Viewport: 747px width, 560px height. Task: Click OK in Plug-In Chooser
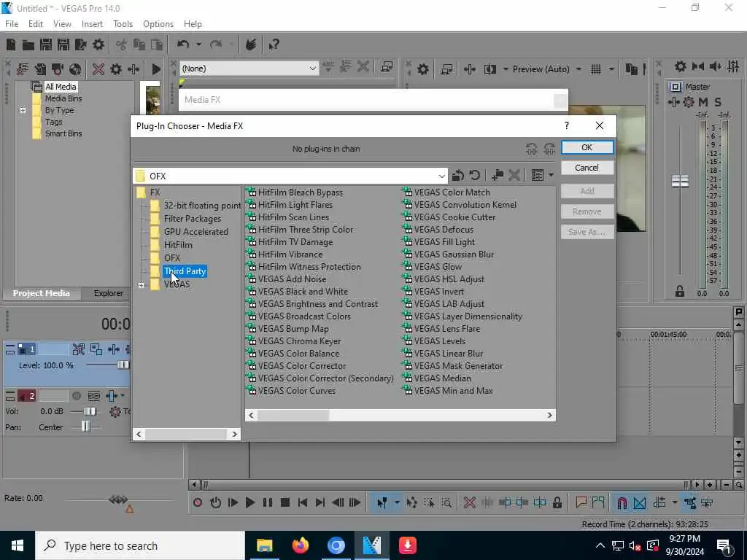tap(587, 147)
